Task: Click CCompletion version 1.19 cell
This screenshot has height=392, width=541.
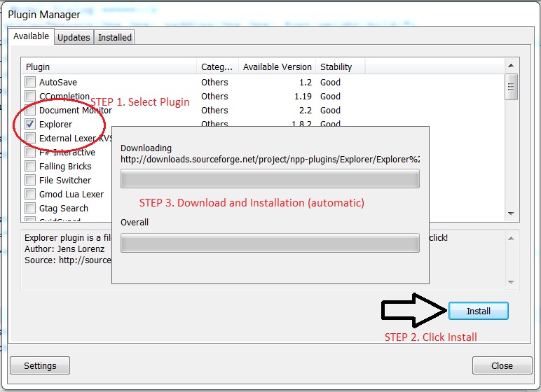Action: (x=303, y=96)
